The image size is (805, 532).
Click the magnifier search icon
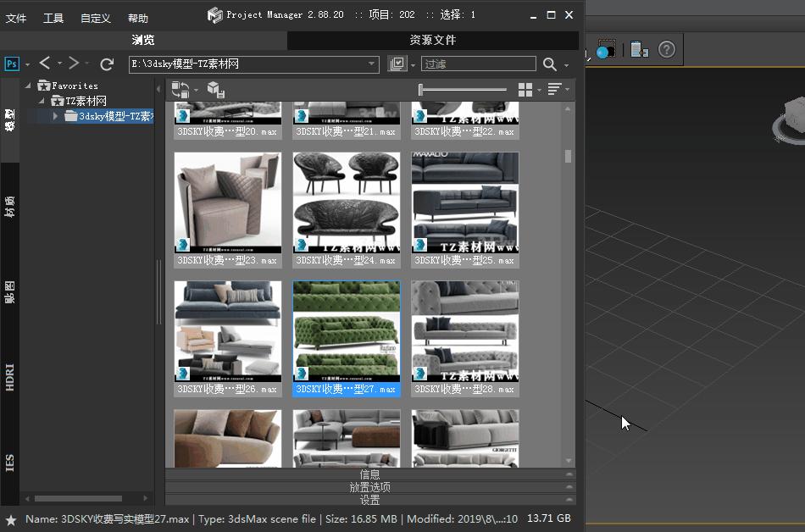547,63
